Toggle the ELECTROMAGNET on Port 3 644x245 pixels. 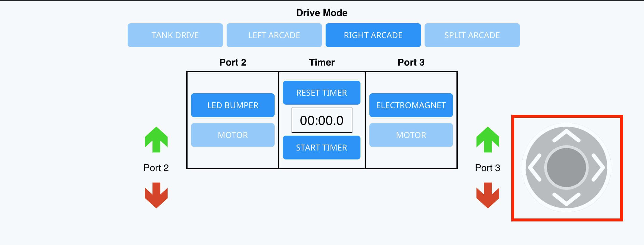(411, 105)
